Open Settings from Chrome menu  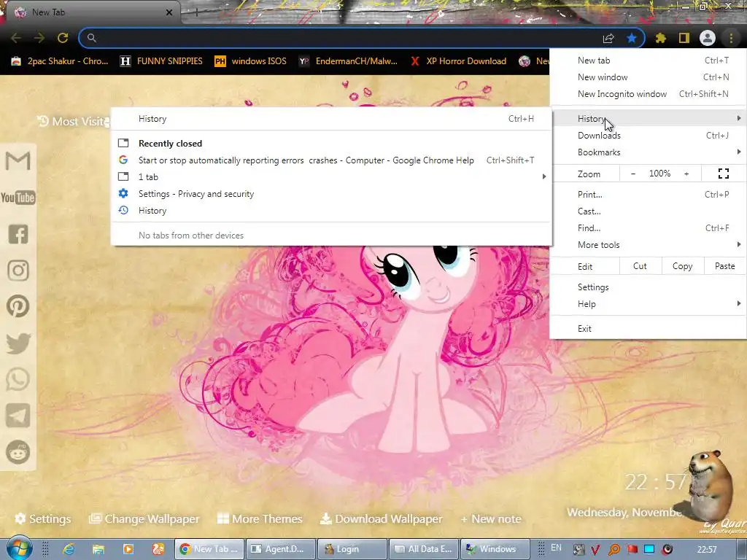pyautogui.click(x=648, y=287)
